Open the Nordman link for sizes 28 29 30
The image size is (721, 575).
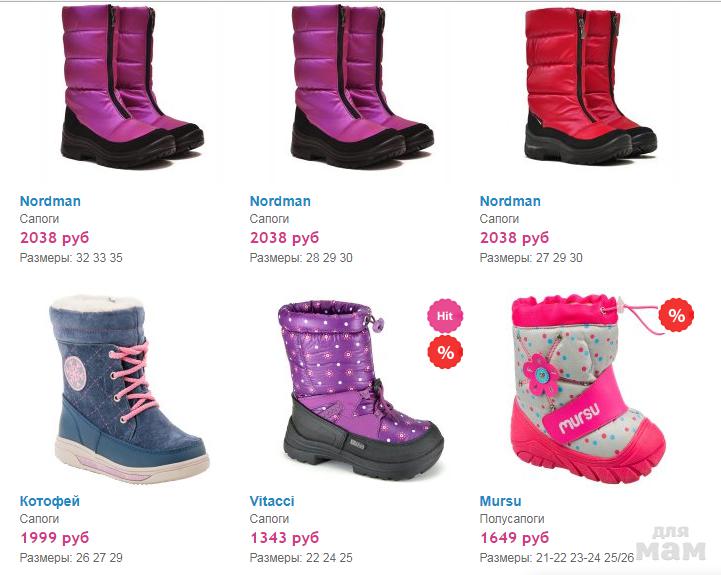coord(280,201)
